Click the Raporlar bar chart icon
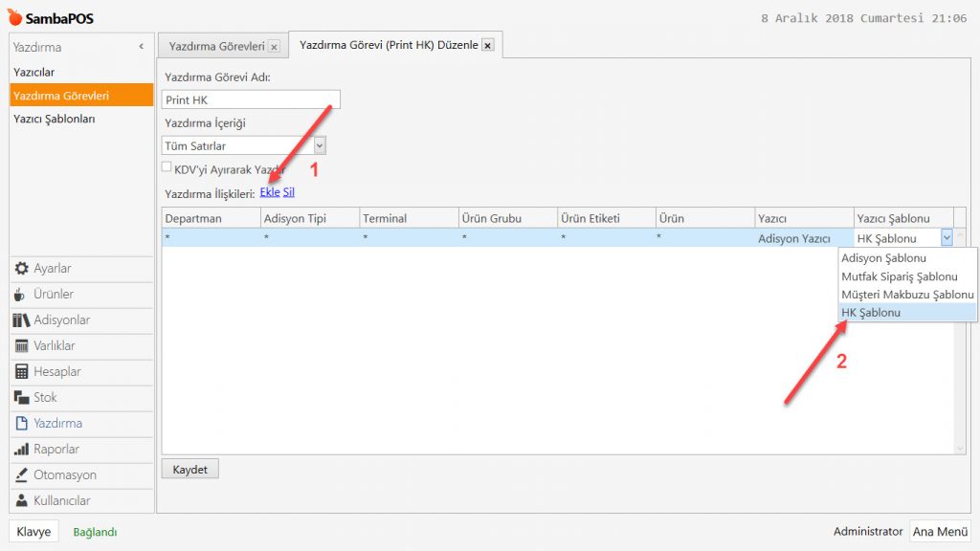Viewport: 980px width, 551px height. pos(22,450)
